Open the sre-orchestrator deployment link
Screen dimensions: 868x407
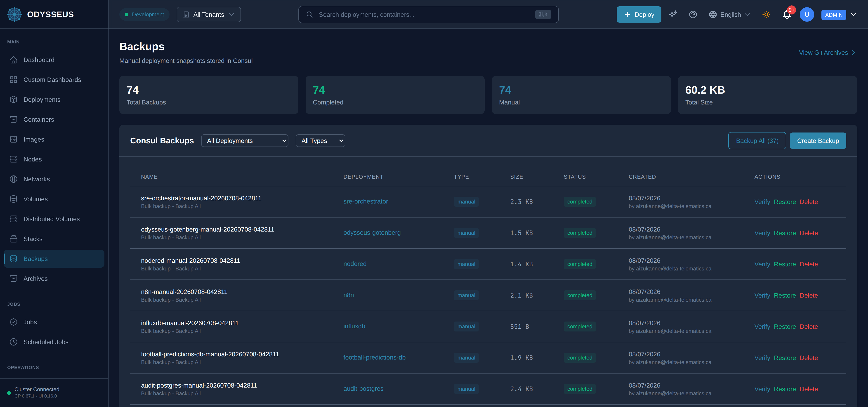[x=366, y=201]
